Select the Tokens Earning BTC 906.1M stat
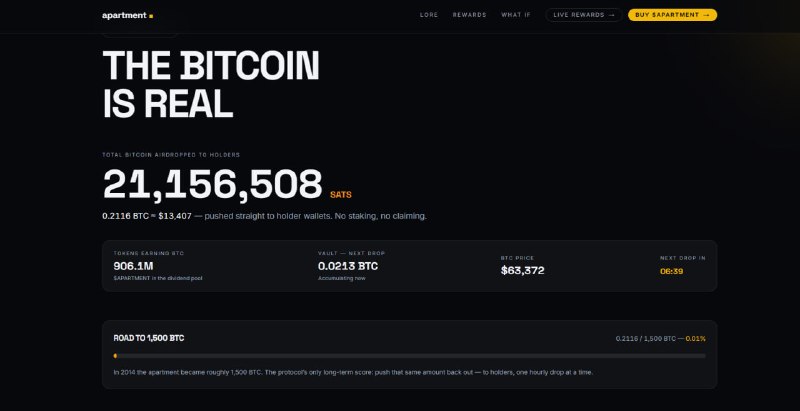The height and width of the screenshot is (411, 800). (x=158, y=266)
